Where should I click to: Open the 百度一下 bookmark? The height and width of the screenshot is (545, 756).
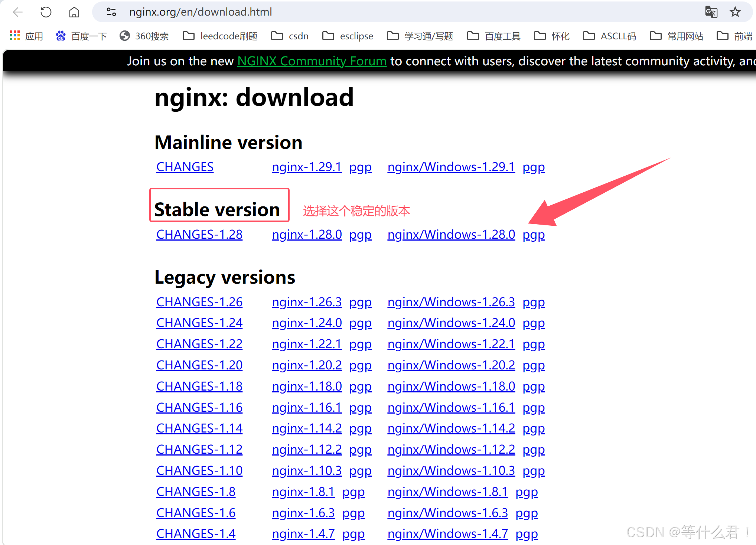point(81,36)
